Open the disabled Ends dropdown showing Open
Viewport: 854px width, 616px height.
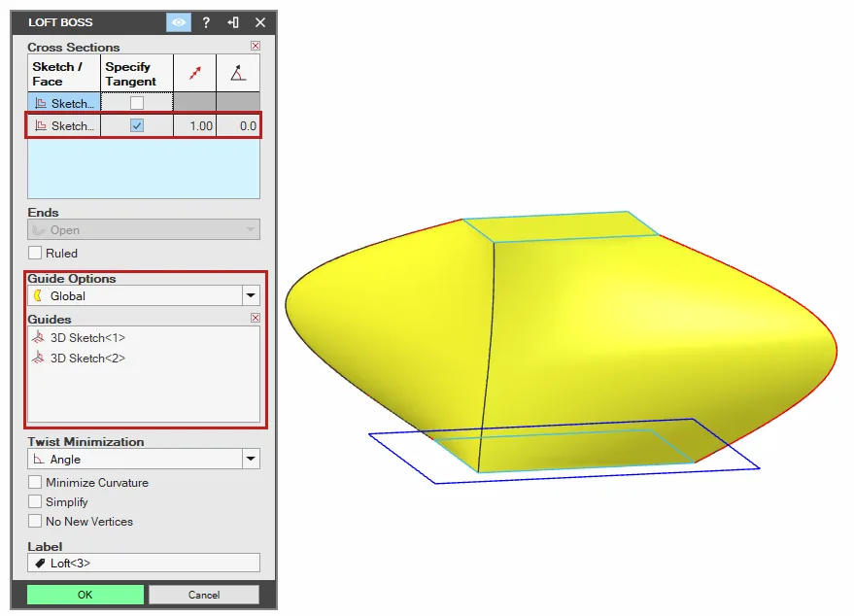[144, 230]
